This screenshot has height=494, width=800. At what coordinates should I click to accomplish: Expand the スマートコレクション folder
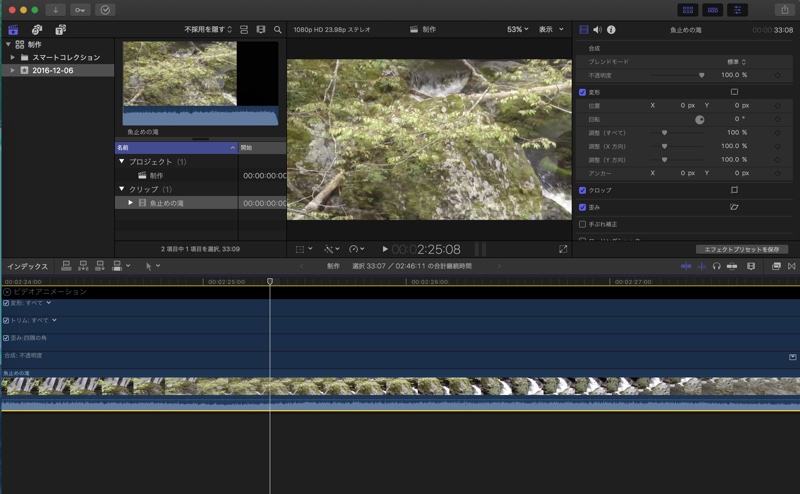(x=13, y=57)
